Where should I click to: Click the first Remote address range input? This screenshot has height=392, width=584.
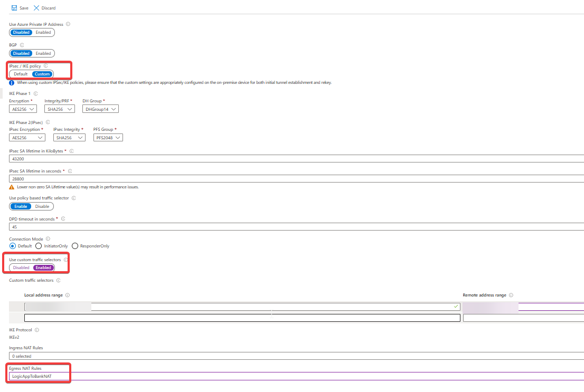coord(524,307)
